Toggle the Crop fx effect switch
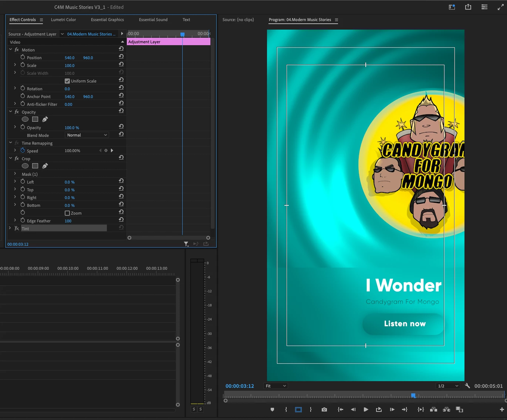This screenshot has width=507, height=420. (17, 158)
